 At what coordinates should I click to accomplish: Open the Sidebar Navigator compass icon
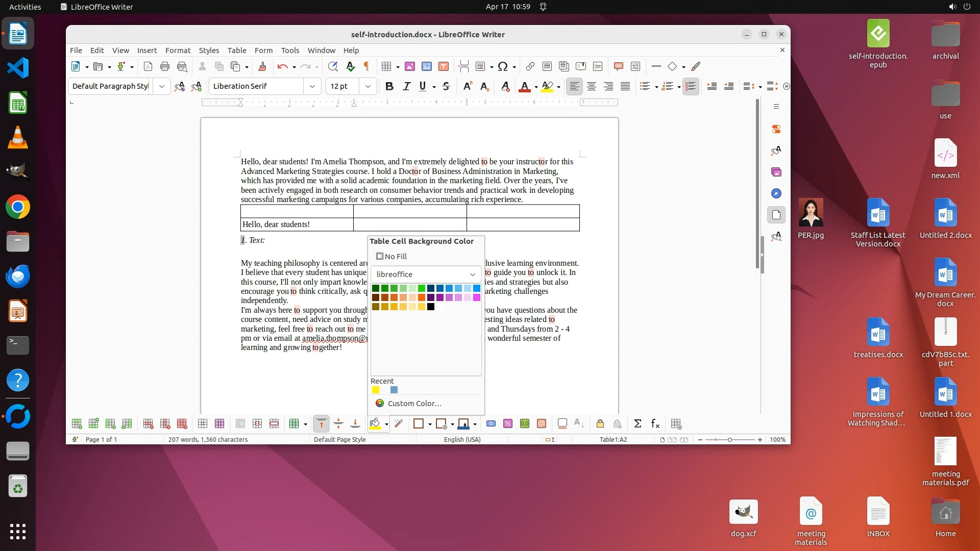tap(776, 193)
